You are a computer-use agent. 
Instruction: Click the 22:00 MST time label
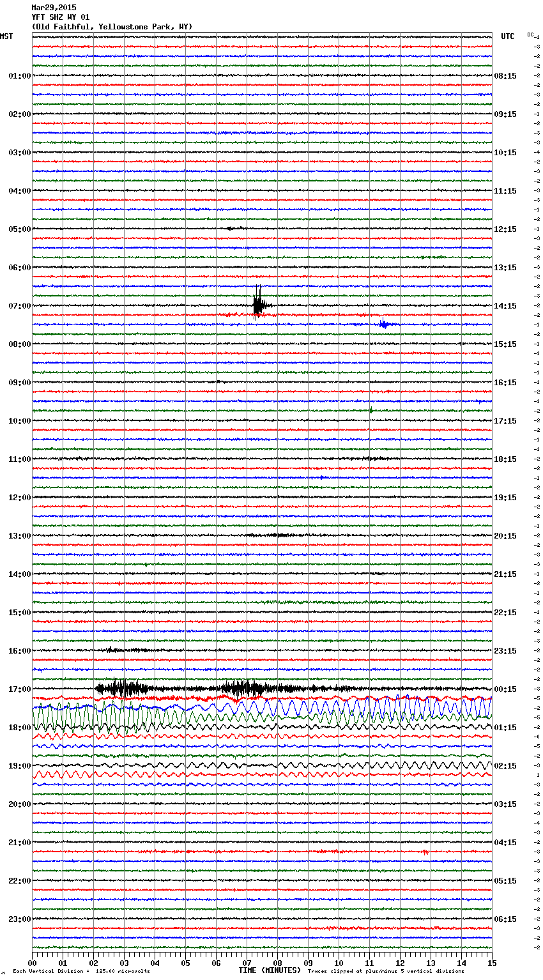click(20, 881)
